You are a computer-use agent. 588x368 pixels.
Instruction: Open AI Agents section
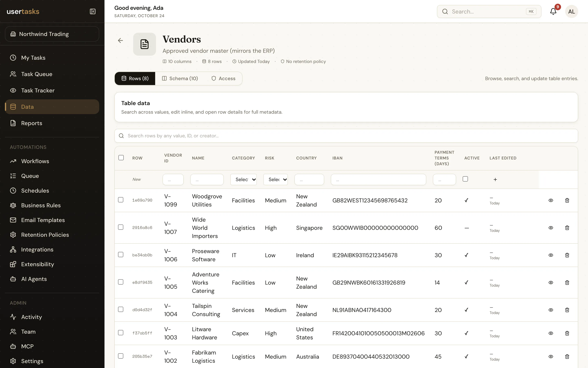(52, 279)
